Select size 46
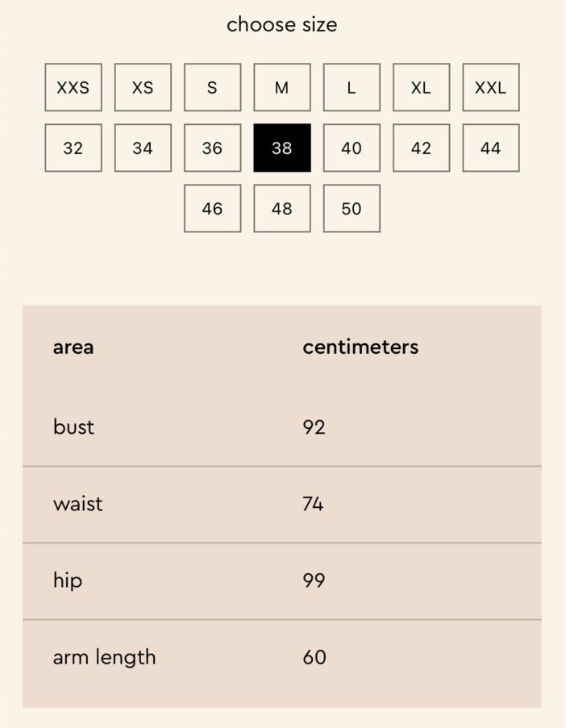Viewport: 566px width, 728px height. point(212,208)
